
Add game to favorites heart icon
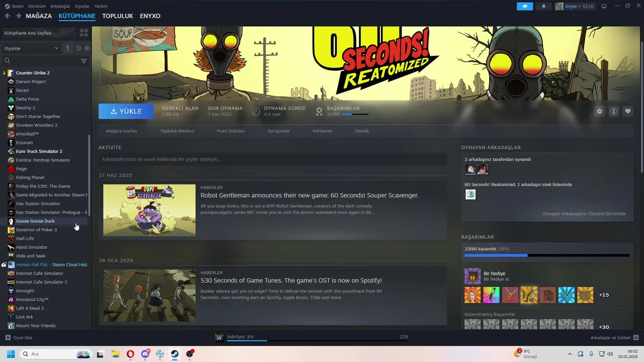coord(628,111)
